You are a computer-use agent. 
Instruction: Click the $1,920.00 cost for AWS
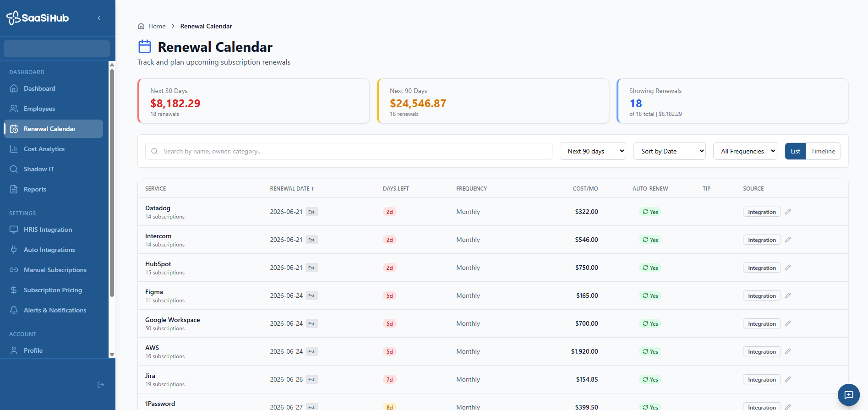[584, 351]
